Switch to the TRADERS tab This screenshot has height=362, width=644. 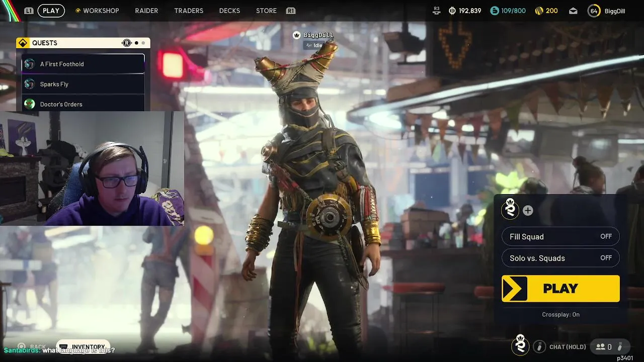pyautogui.click(x=189, y=11)
